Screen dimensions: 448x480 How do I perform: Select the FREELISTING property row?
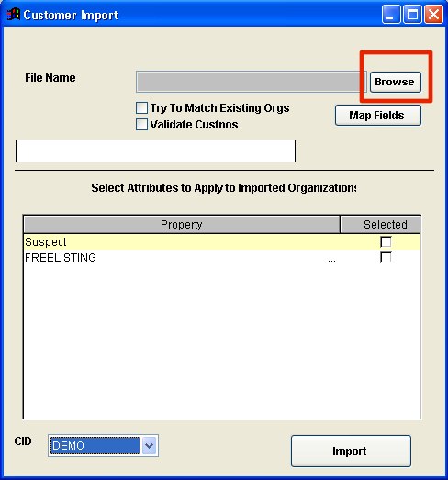222,258
